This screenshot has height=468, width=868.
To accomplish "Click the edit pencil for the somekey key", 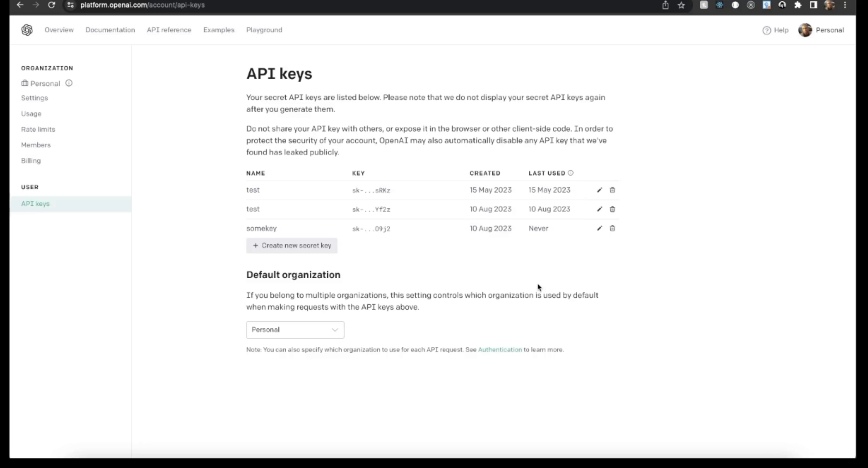I will tap(600, 228).
